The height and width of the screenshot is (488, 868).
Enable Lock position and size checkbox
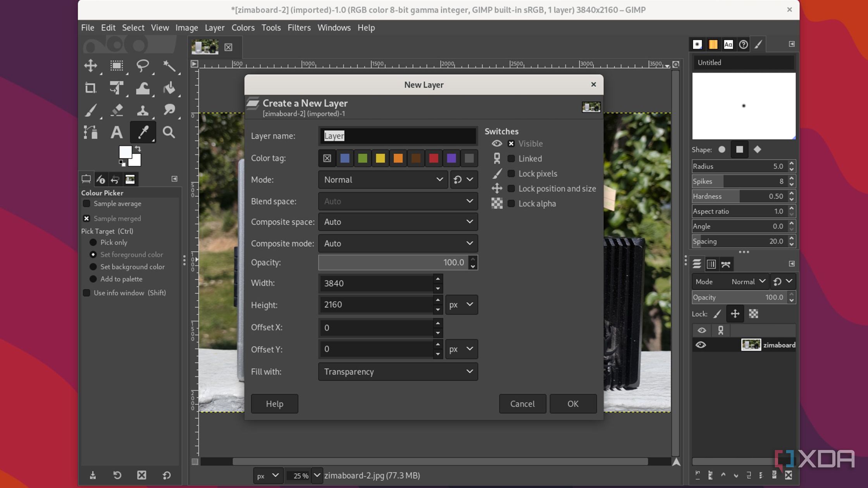coord(511,189)
